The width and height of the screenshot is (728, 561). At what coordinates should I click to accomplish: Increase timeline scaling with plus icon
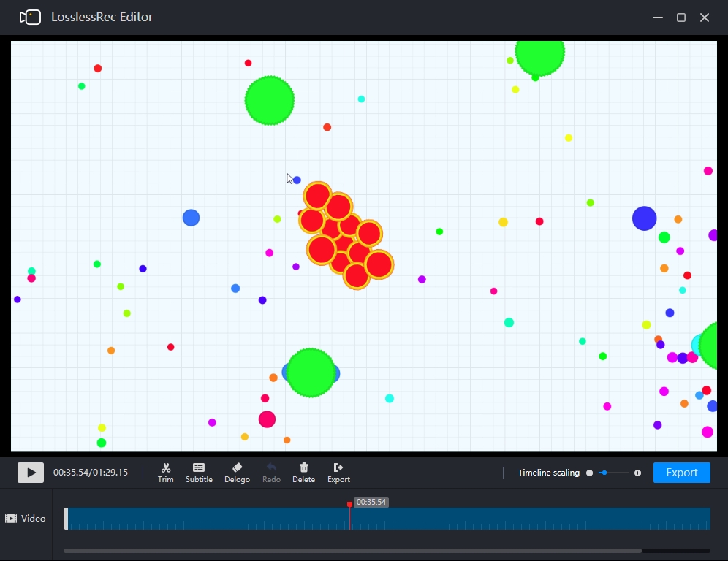pos(638,473)
